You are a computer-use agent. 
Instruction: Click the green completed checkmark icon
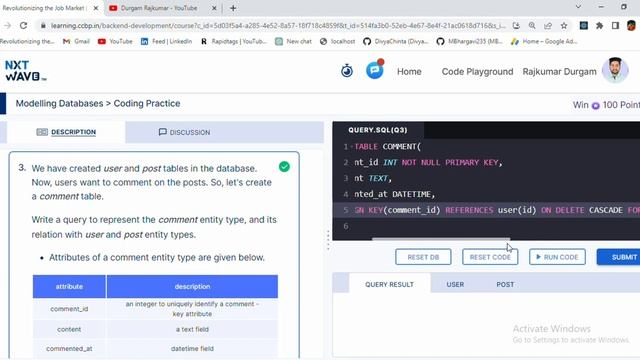(x=284, y=167)
